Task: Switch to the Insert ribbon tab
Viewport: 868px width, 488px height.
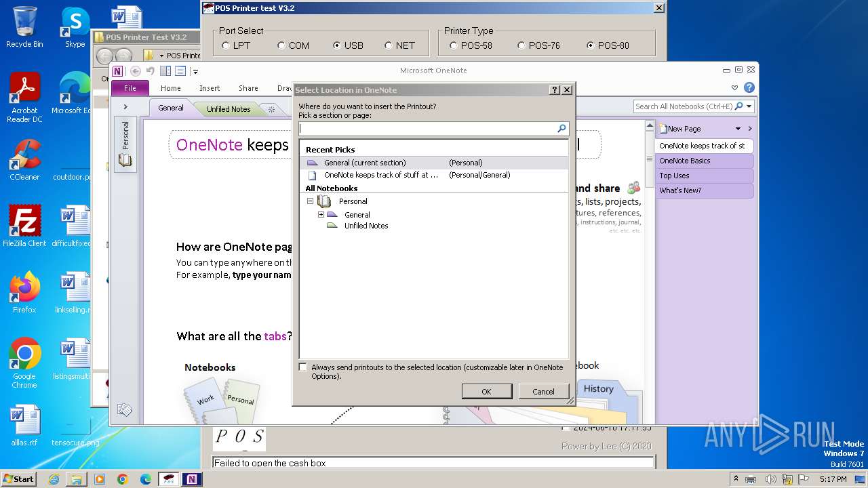Action: point(210,88)
